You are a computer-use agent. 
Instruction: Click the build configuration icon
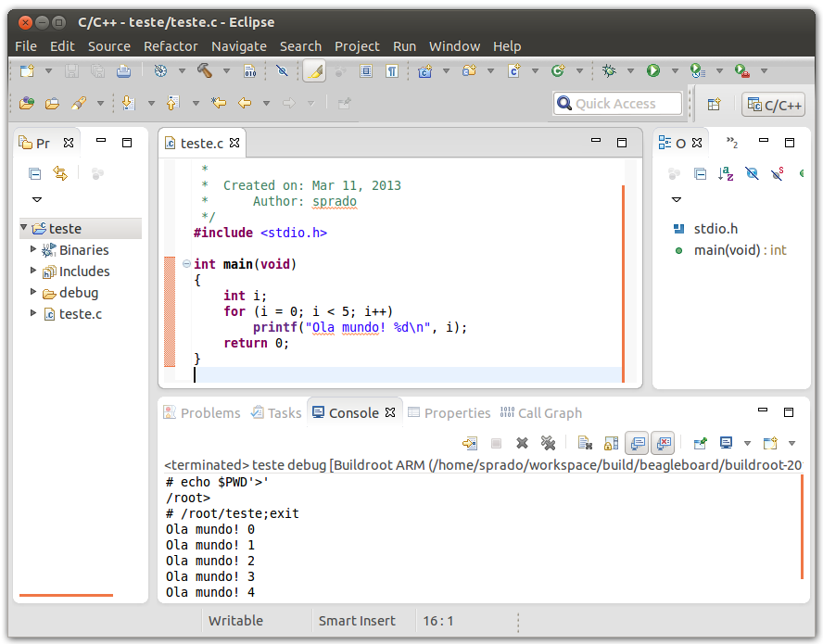pyautogui.click(x=160, y=70)
